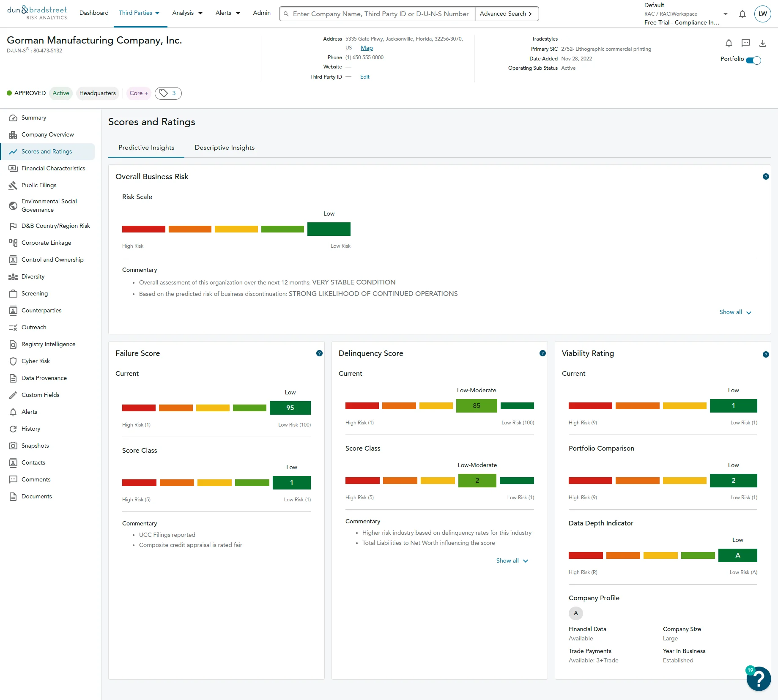Open Company Overview from sidebar

point(47,134)
